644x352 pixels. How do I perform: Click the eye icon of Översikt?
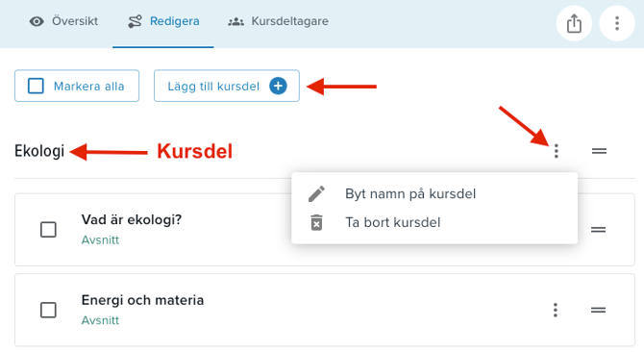[37, 21]
